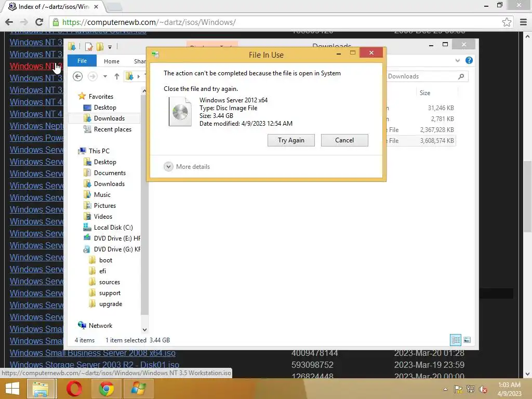Screen dimensions: 532x399
Task: Click the browser address bar URL
Action: 149,22
